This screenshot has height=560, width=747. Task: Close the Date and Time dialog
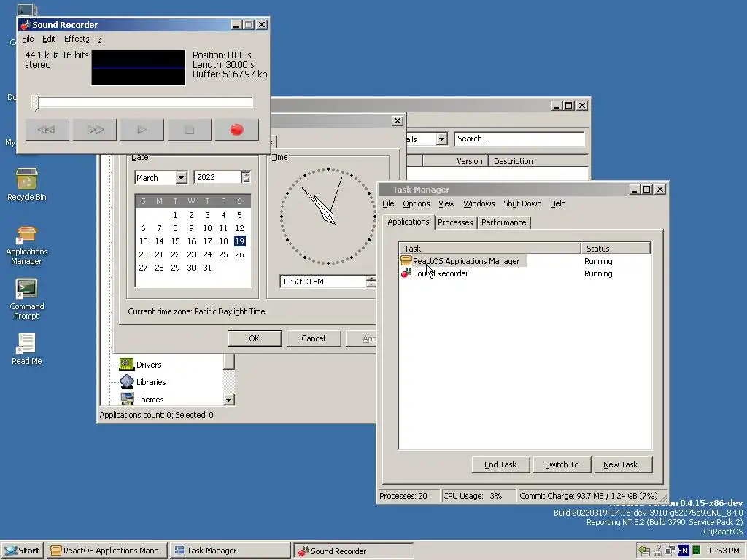coord(398,121)
